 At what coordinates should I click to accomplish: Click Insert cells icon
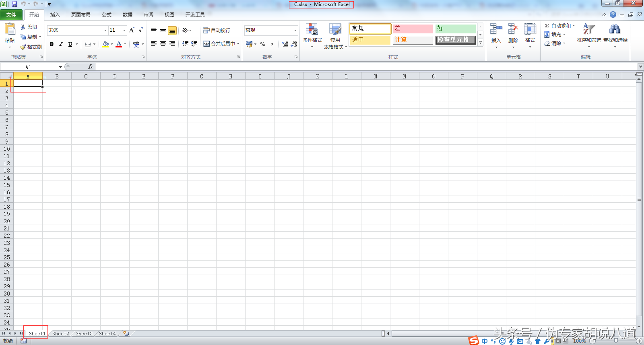tap(496, 29)
